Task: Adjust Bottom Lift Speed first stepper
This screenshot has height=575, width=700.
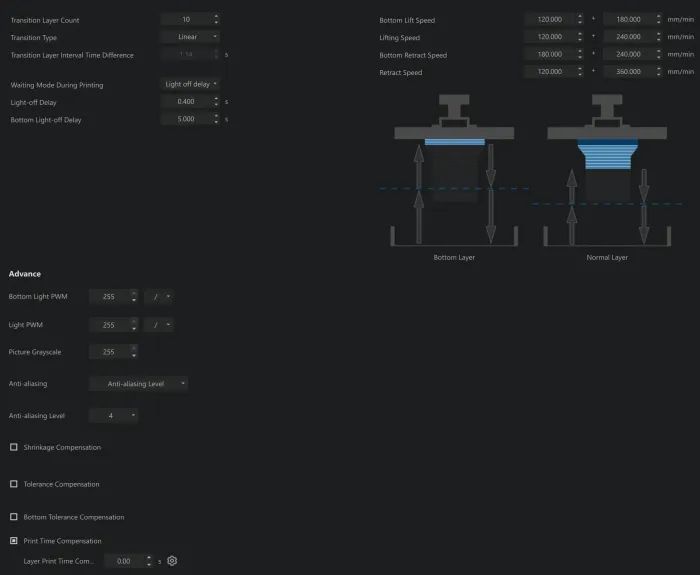Action: pyautogui.click(x=580, y=19)
